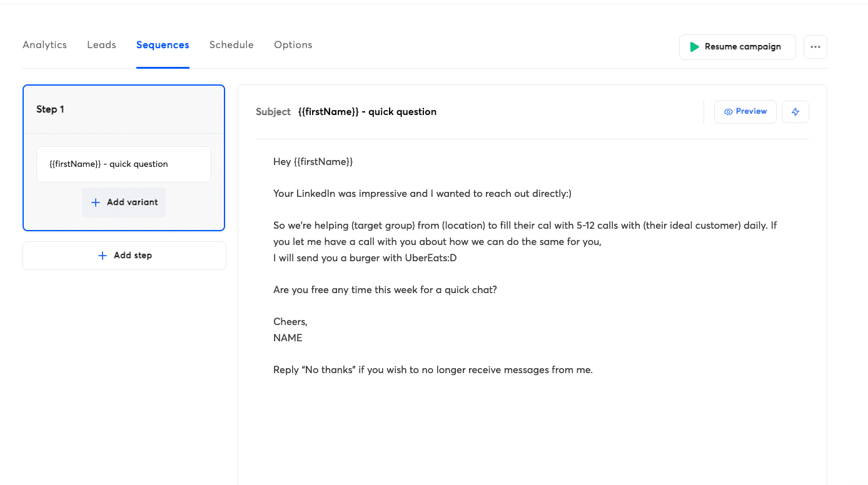Select the '{{firstName}} - quick question' variant card
868x485 pixels.
pos(124,164)
